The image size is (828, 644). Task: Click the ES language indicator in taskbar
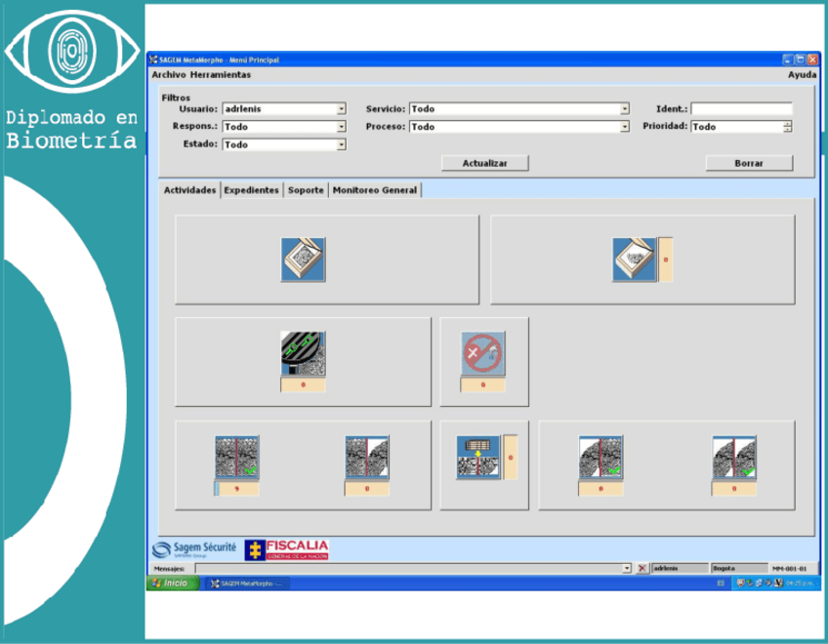[721, 584]
